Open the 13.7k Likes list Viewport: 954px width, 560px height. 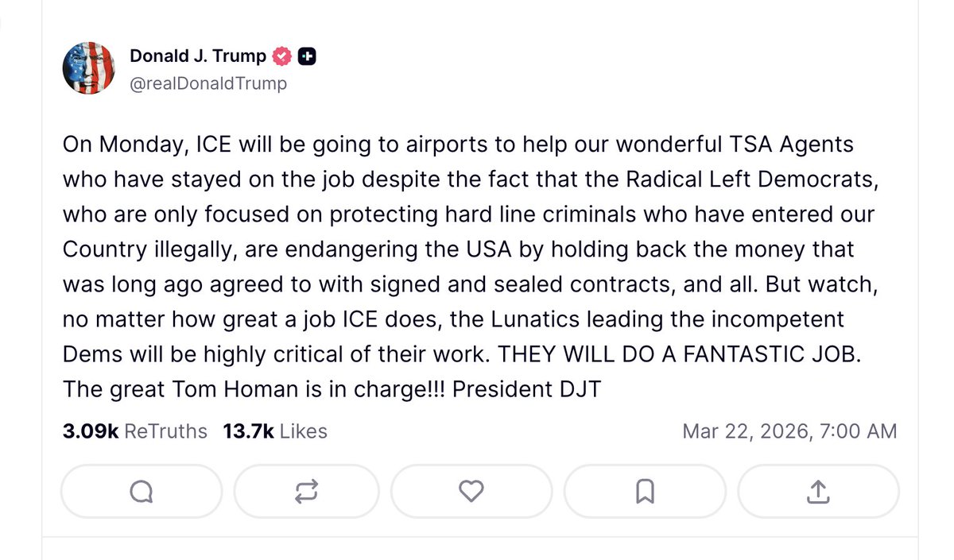[x=274, y=431]
